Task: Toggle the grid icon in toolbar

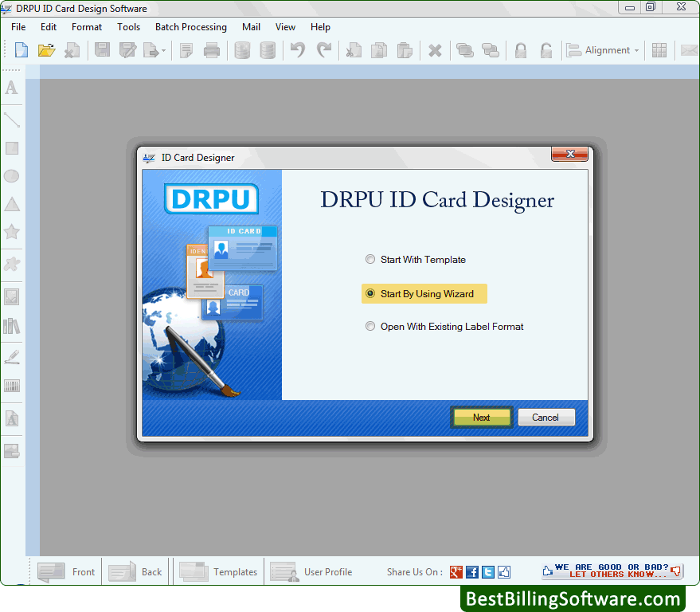Action: [x=659, y=50]
